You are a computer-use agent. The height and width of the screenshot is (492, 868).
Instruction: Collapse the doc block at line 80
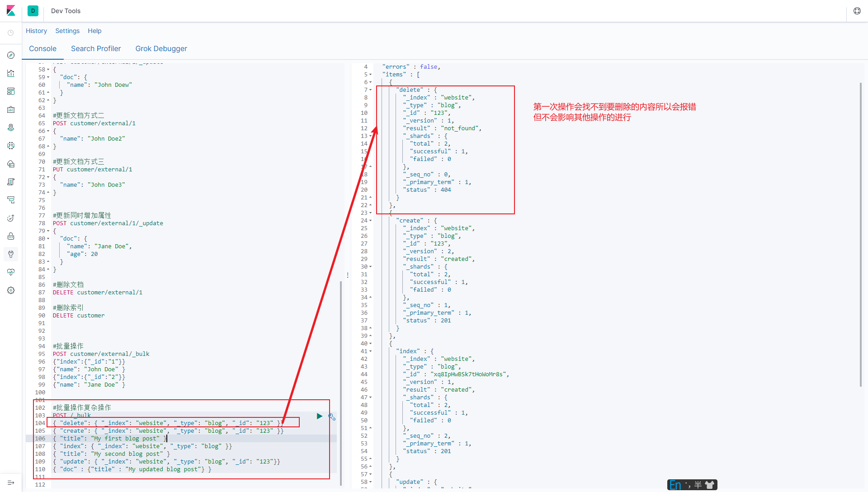pos(48,239)
